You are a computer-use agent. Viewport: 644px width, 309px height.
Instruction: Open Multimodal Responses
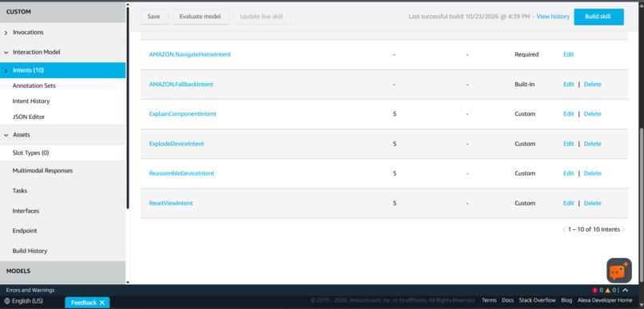[42, 171]
